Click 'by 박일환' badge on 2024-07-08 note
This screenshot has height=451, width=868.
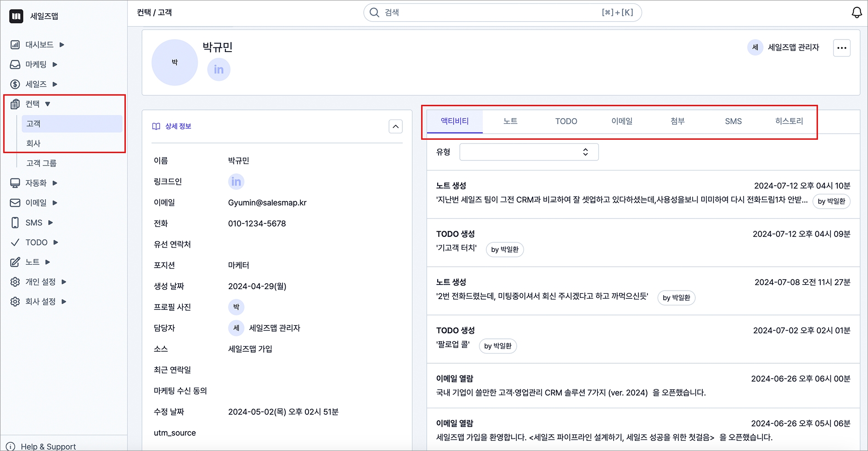pyautogui.click(x=676, y=298)
